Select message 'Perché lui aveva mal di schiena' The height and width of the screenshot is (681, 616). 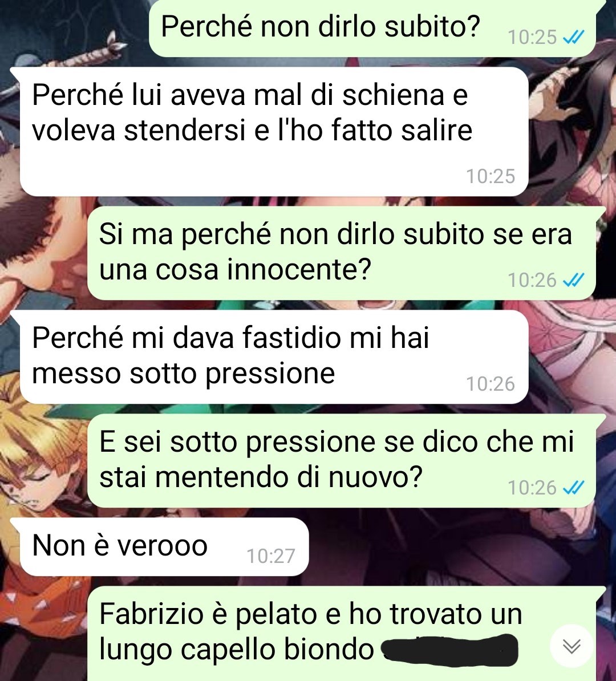click(274, 131)
